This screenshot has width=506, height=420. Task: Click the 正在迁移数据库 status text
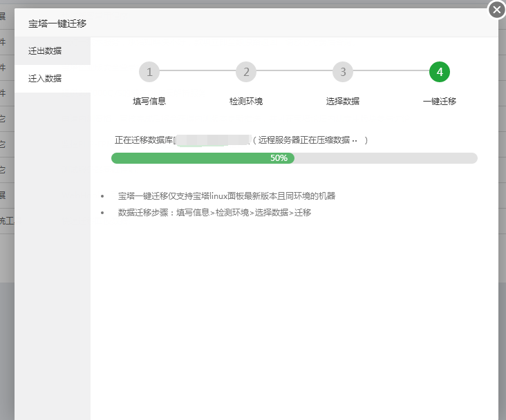(x=144, y=140)
